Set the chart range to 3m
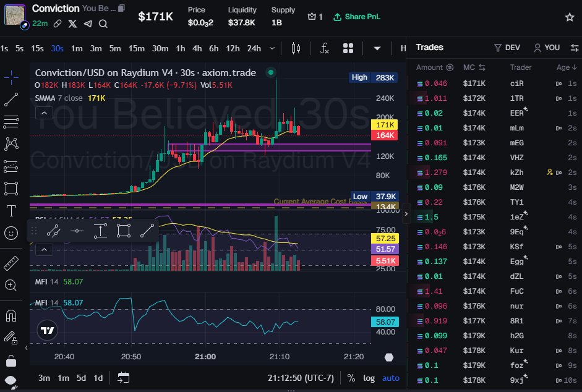582x392 pixels. 44,378
